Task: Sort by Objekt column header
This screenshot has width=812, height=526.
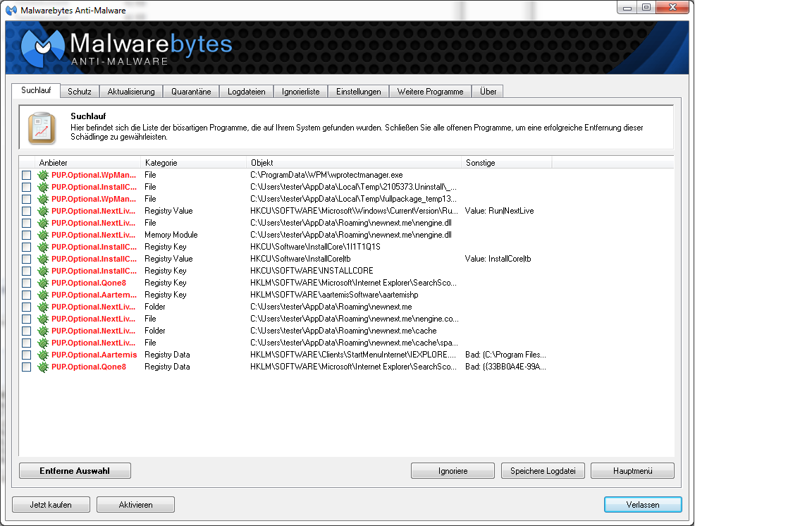Action: [x=354, y=163]
